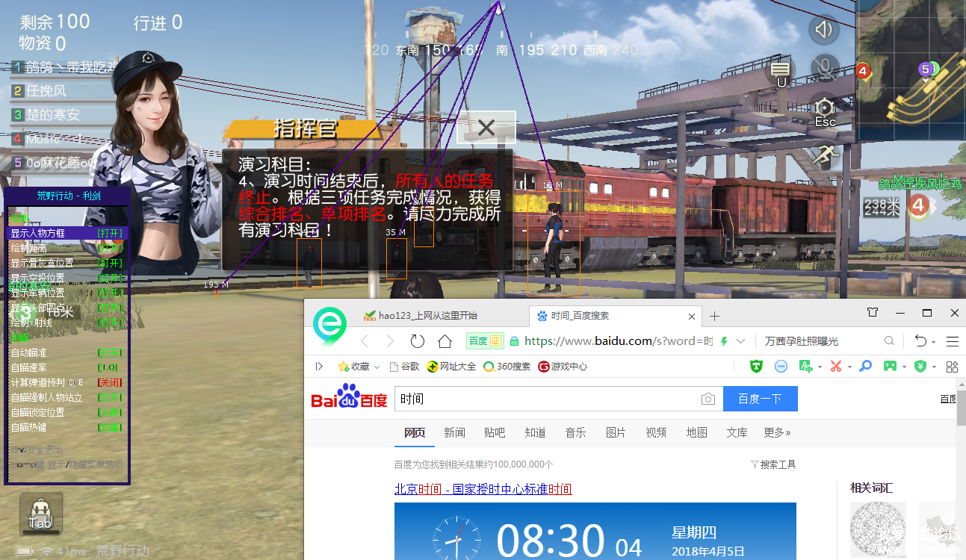
Task: Change 自瞄热键 value 右键
Action: tap(110, 427)
